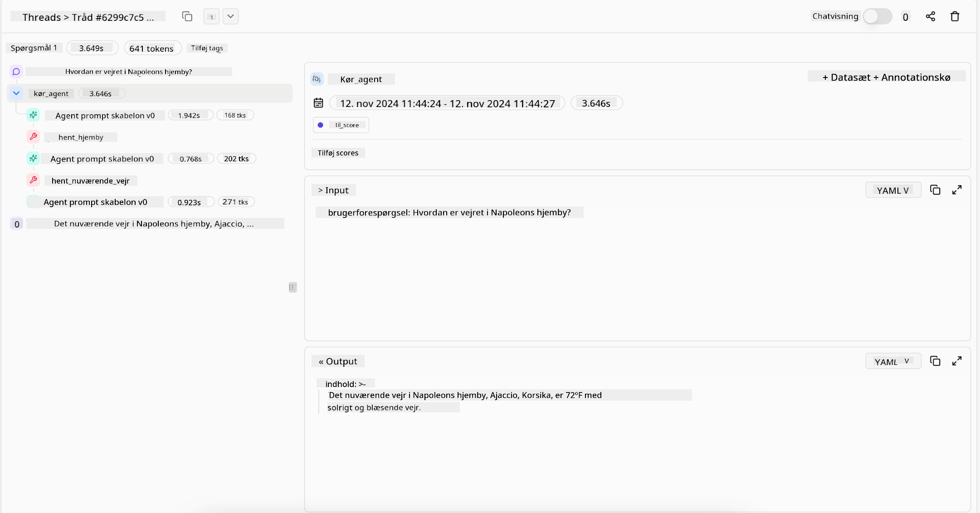The width and height of the screenshot is (980, 513).
Task: Click wrench icon beside hent_hjemby
Action: [x=33, y=137]
